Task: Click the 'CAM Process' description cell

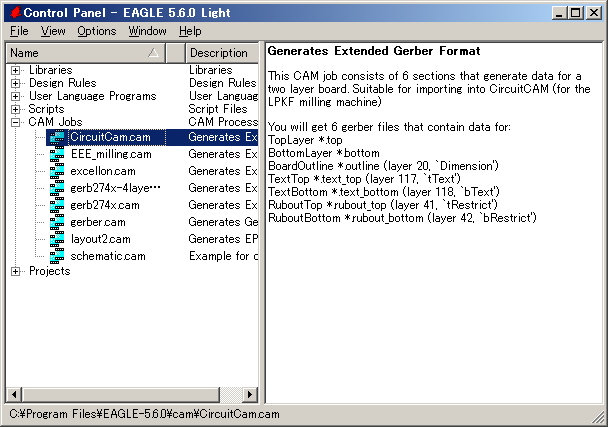Action: point(223,122)
